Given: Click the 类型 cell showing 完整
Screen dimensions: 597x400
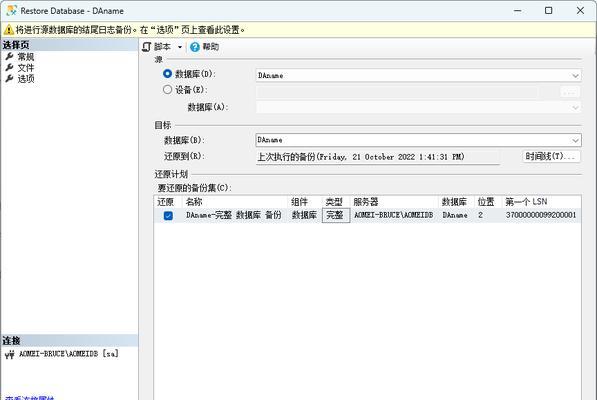Looking at the screenshot, I should (x=335, y=215).
